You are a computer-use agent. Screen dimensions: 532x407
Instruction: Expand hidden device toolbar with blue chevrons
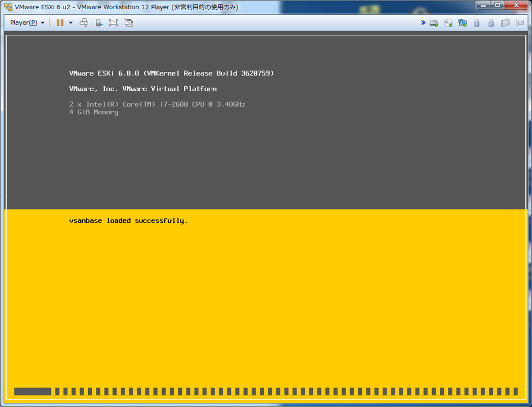click(x=423, y=23)
